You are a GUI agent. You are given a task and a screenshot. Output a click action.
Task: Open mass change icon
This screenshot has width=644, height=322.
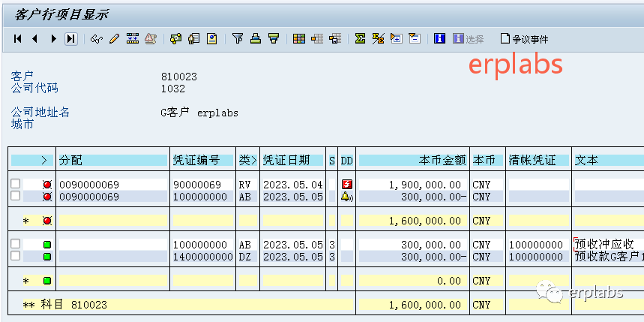(x=132, y=39)
